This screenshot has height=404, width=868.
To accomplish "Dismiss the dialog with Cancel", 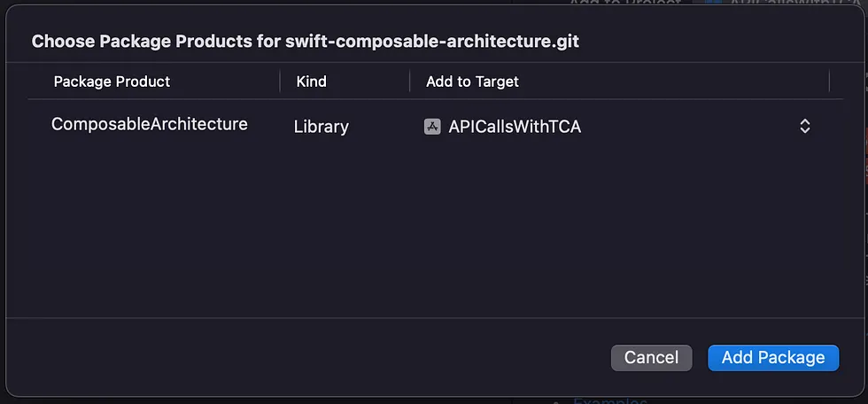I will coord(652,358).
